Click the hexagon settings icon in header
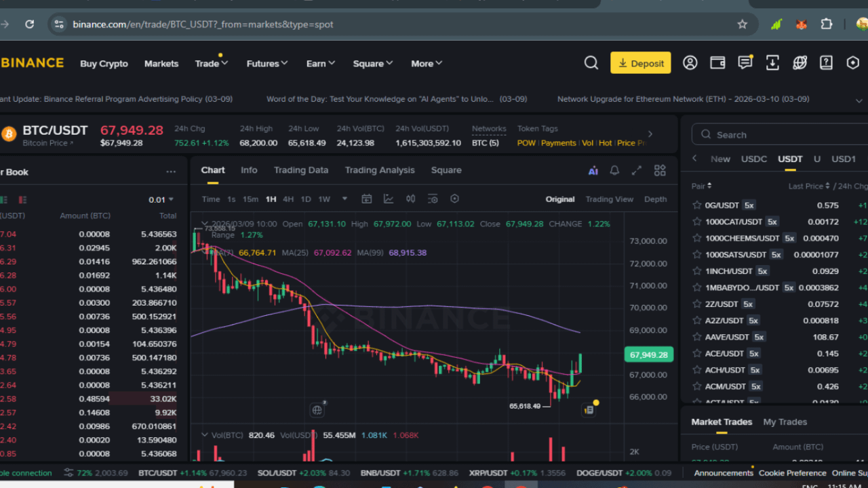This screenshot has width=868, height=488. pyautogui.click(x=853, y=63)
